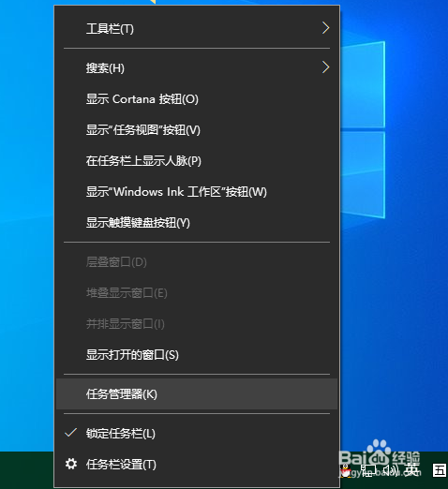
Task: Open 任务管理器(K) from the menu
Action: (x=197, y=394)
